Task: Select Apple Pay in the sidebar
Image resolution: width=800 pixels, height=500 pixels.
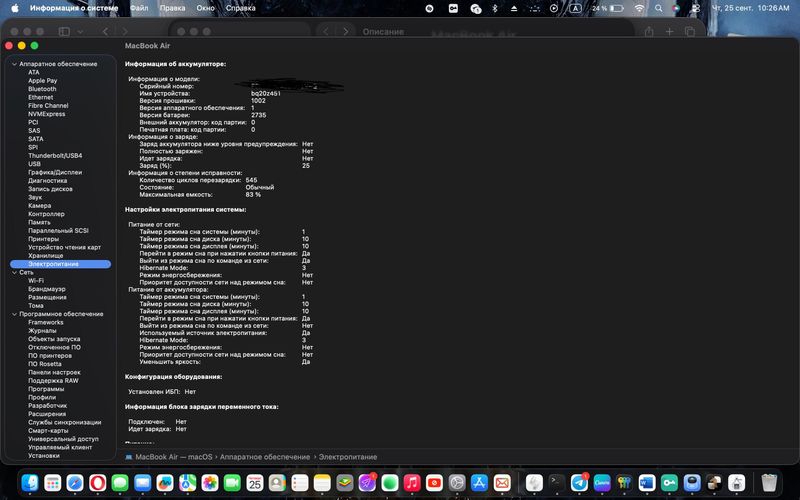Action: click(42, 81)
